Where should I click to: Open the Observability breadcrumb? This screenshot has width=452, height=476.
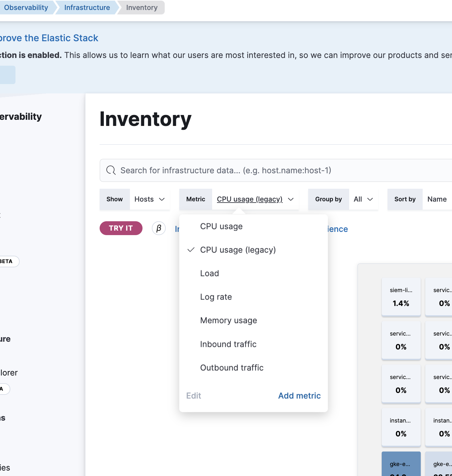[x=26, y=7]
